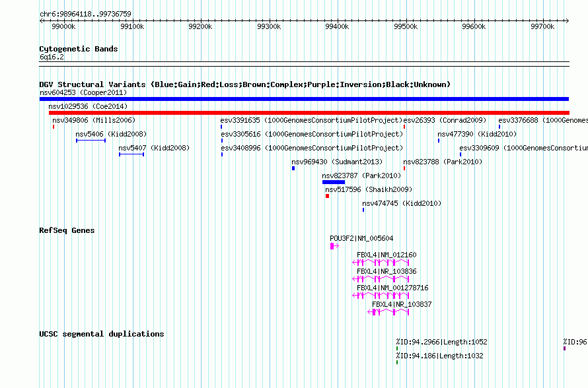Viewport: 588px width, 388px height.
Task: Click nsv477390 (Kidd2010) variant label
Action: click(477, 134)
